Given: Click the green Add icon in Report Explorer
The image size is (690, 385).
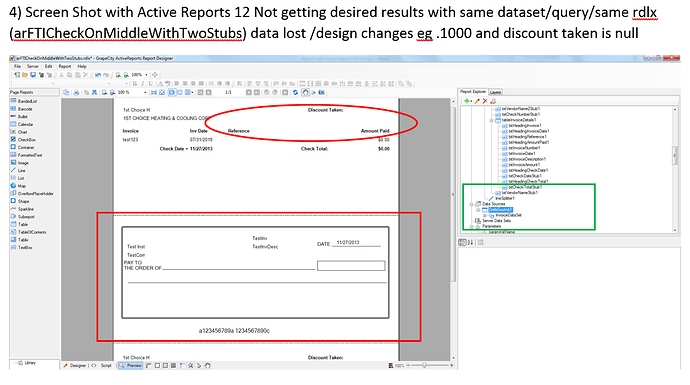Looking at the screenshot, I should point(468,101).
